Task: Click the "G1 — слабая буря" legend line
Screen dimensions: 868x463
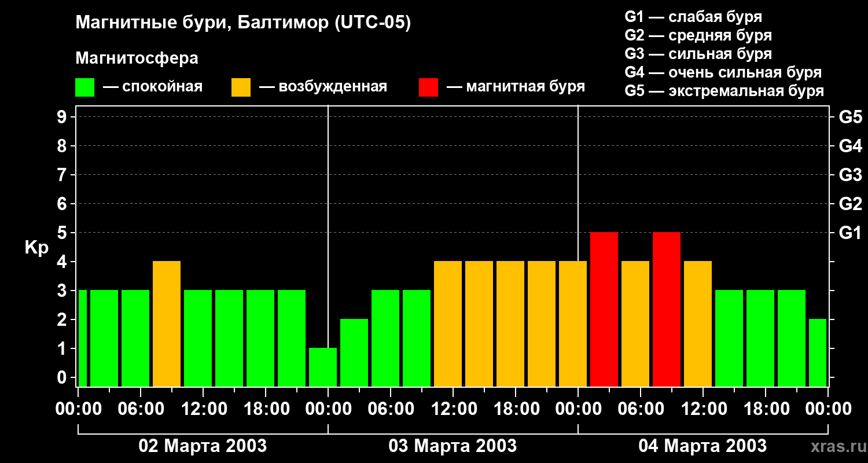Action: 693,17
